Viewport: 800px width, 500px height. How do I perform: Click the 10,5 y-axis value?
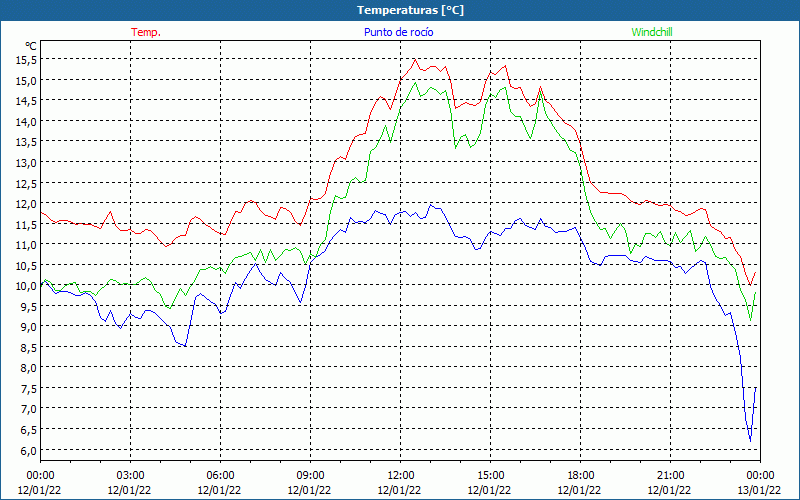pos(28,265)
